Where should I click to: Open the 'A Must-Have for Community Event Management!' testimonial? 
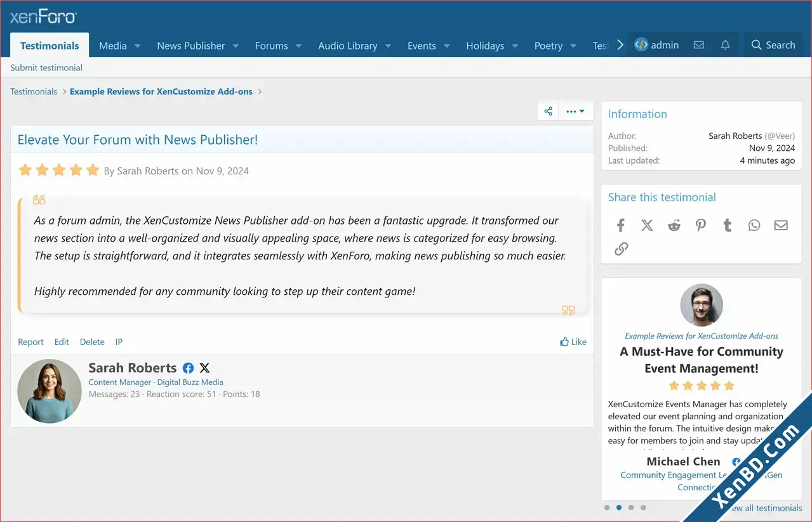[x=702, y=360]
